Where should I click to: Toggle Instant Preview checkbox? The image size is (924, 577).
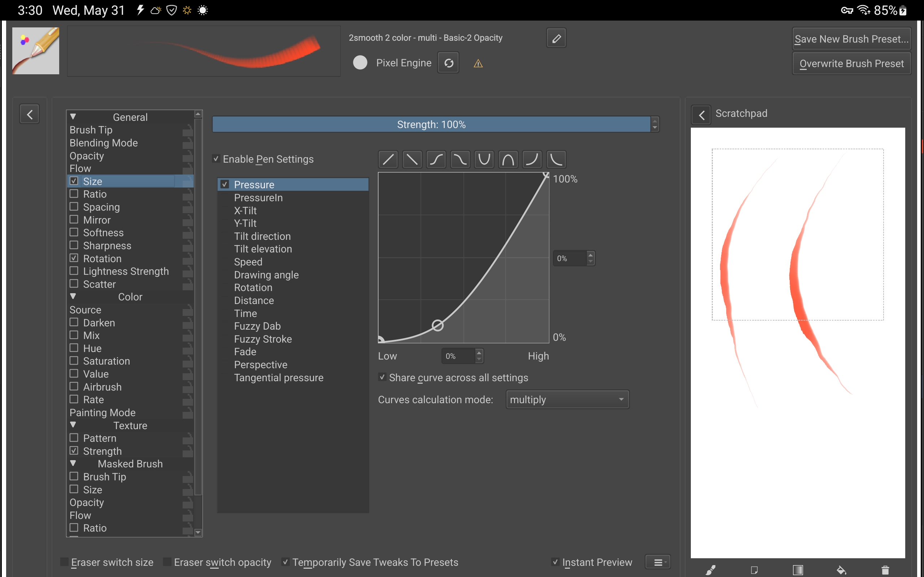click(x=555, y=562)
